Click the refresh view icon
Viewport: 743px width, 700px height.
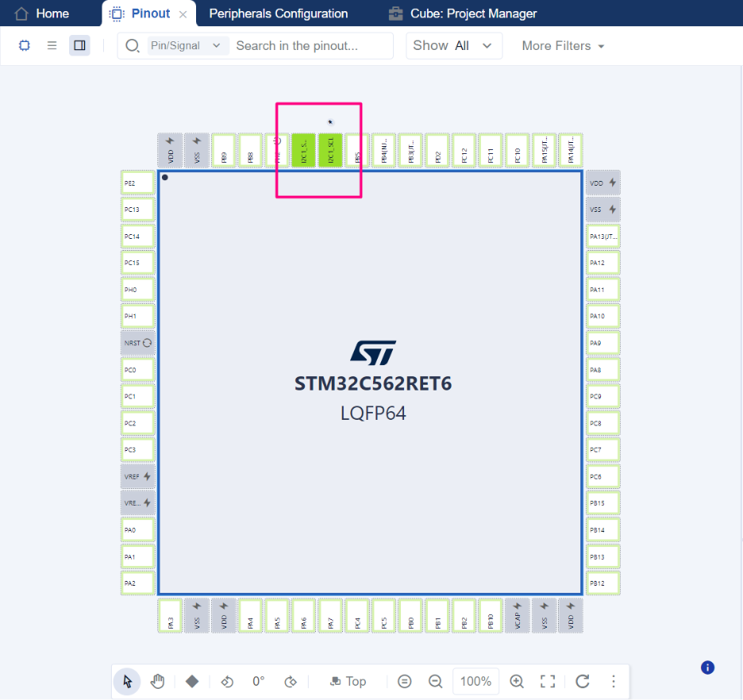tap(583, 682)
